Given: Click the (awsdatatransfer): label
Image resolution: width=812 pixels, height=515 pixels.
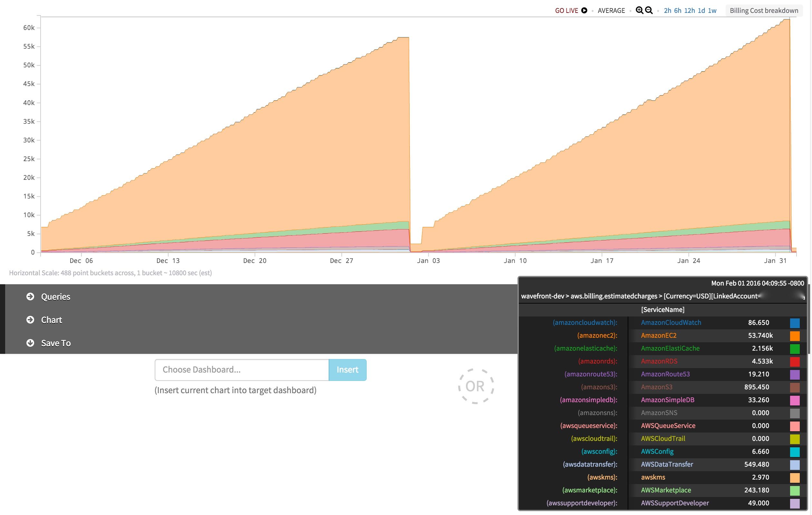Looking at the screenshot, I should click(590, 464).
